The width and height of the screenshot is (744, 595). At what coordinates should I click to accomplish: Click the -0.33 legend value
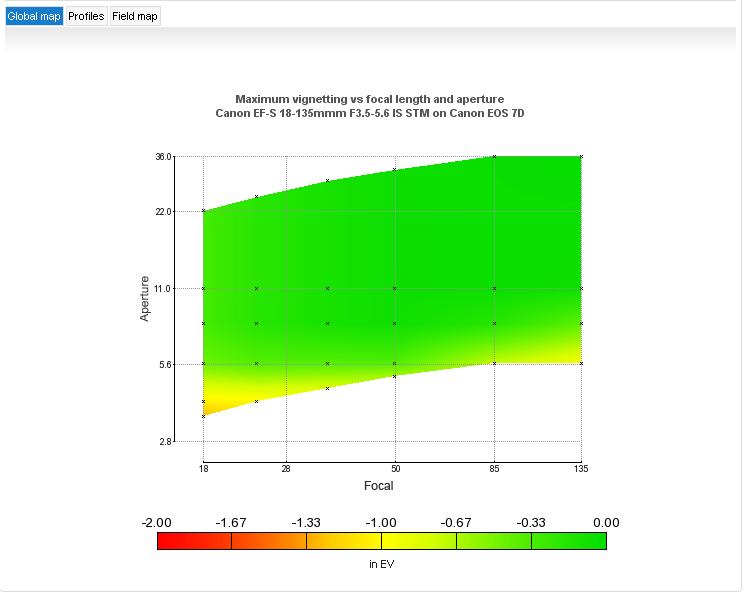(531, 523)
